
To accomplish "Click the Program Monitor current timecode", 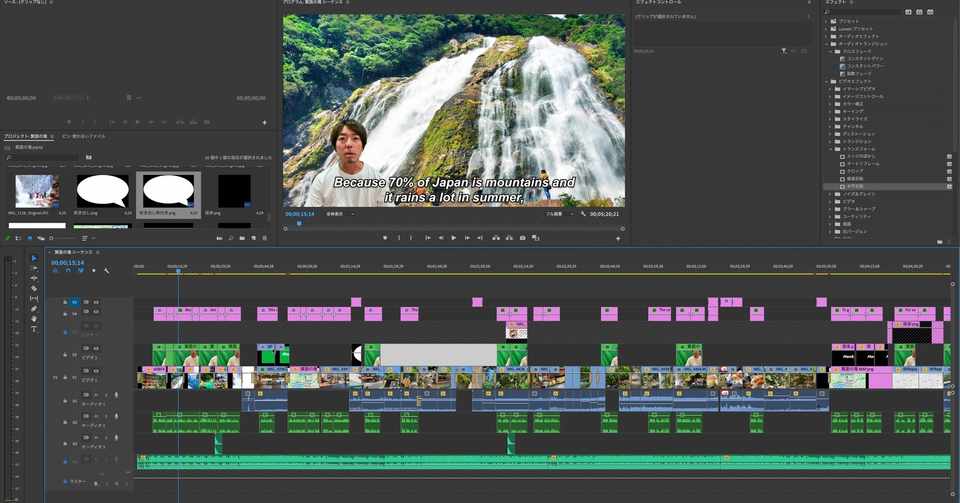I will tap(299, 214).
